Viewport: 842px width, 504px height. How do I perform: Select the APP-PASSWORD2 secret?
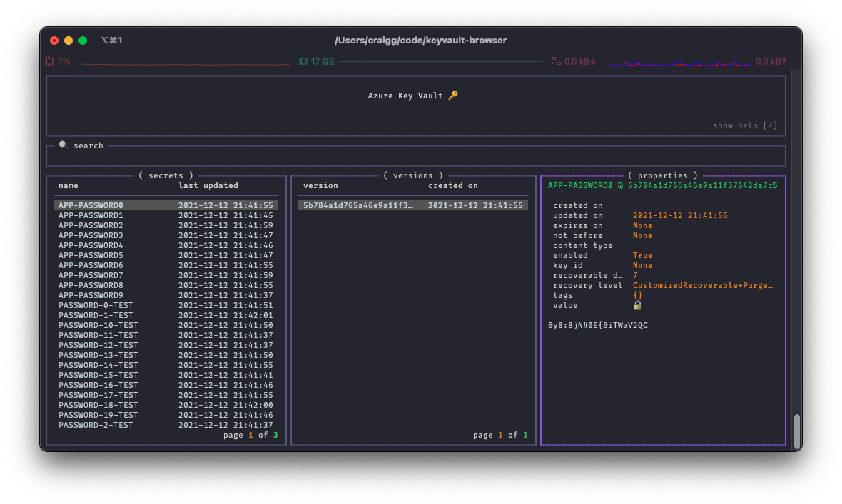click(166, 225)
